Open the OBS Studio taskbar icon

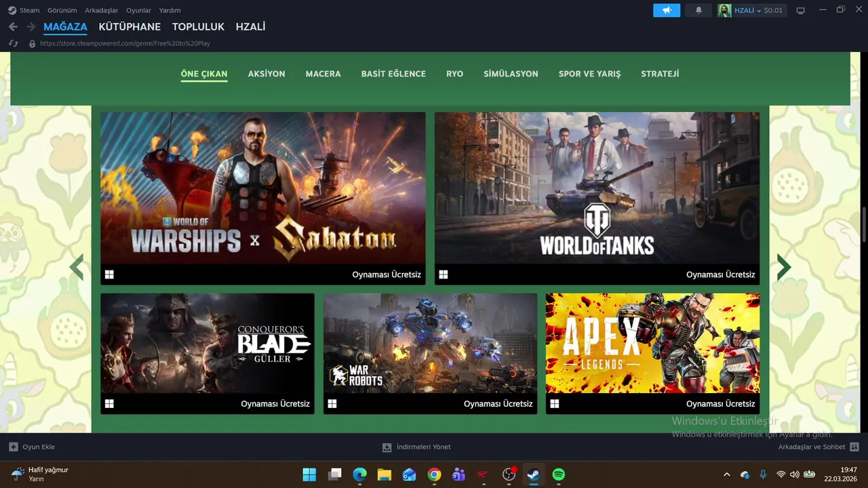(x=509, y=474)
